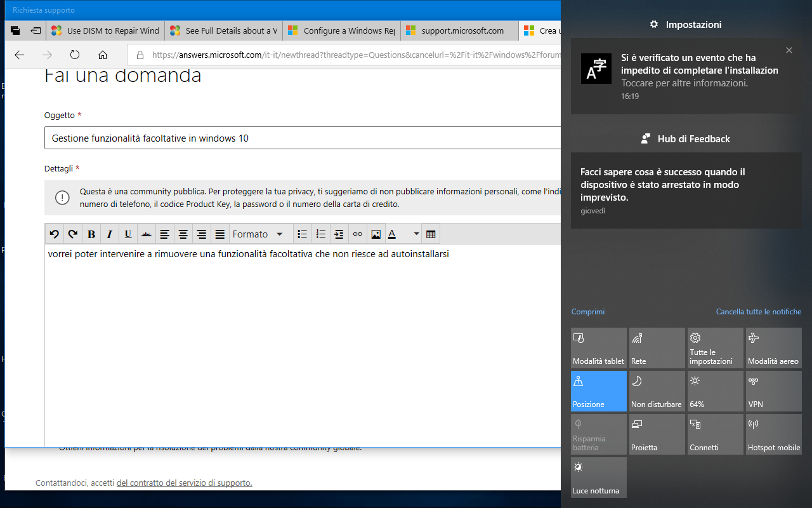This screenshot has height=508, width=812.
Task: Toggle bold text formatting
Action: [91, 234]
